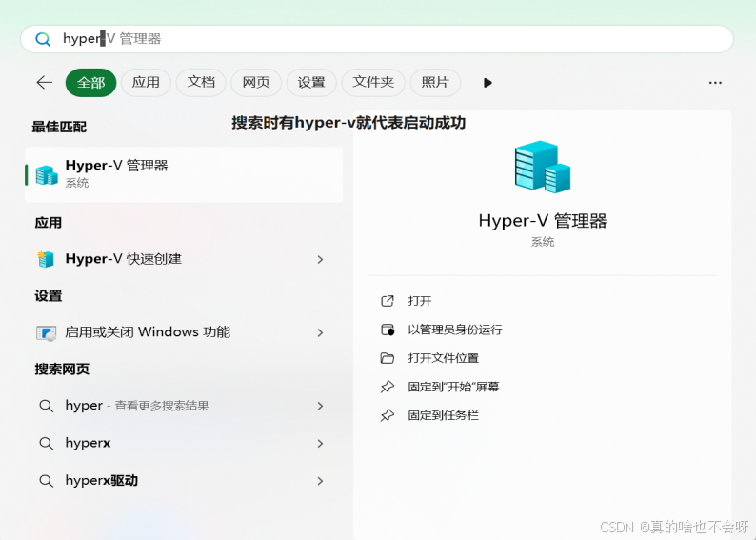Switch to the 应用 filter tab
Image resolution: width=756 pixels, height=540 pixels.
point(146,83)
